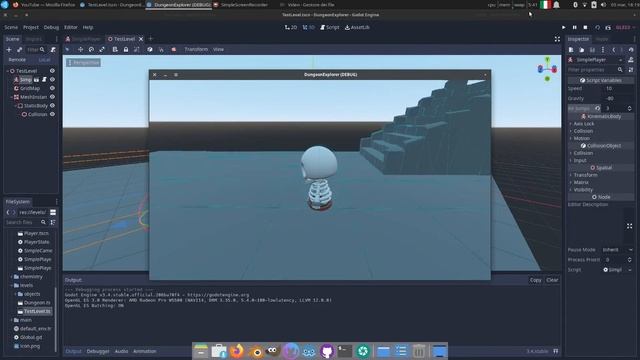Click load resource icon in Inspector
Viewport: 640px width, 360px height.
coord(582,50)
